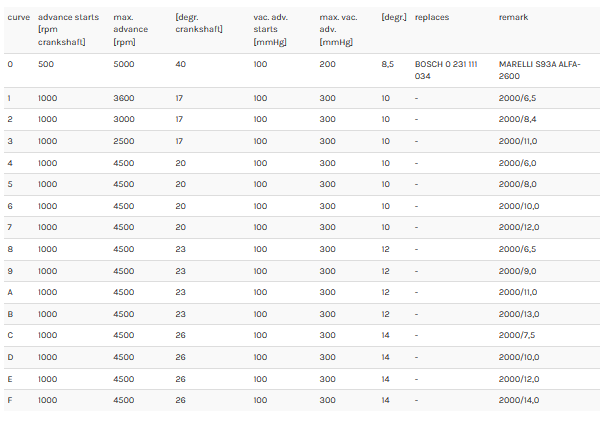The height and width of the screenshot is (425, 606).
Task: Select remark '2000/13,0' in curve B row
Action: tap(519, 314)
